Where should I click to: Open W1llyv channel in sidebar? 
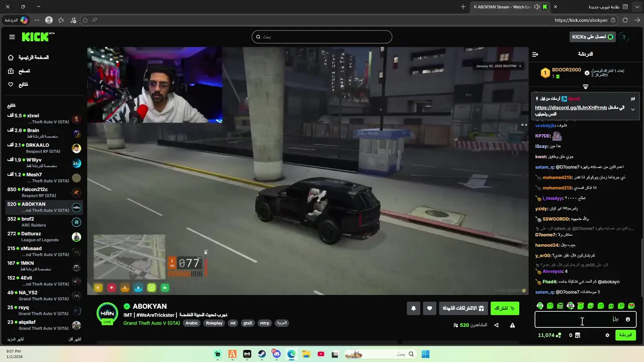(44, 163)
